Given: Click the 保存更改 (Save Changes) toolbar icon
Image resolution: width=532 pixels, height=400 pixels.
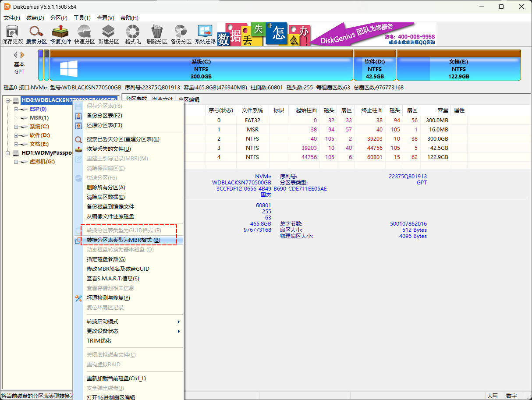Looking at the screenshot, I should 12,34.
